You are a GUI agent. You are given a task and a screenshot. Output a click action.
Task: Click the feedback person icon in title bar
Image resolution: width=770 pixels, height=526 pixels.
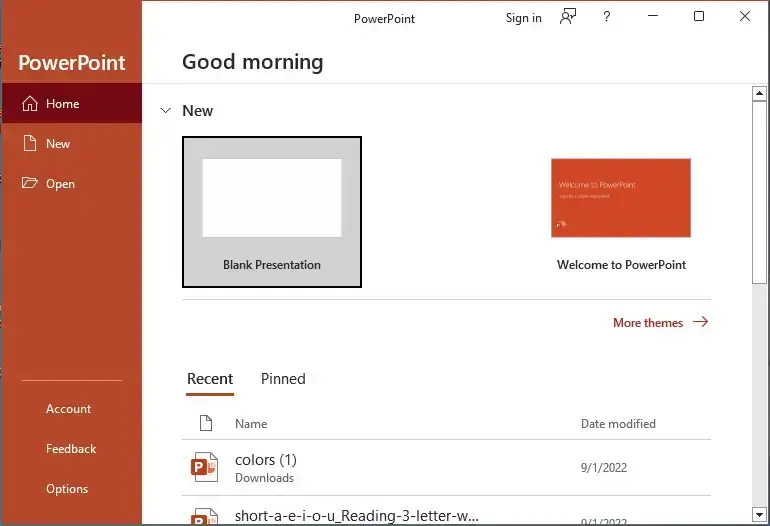point(568,17)
